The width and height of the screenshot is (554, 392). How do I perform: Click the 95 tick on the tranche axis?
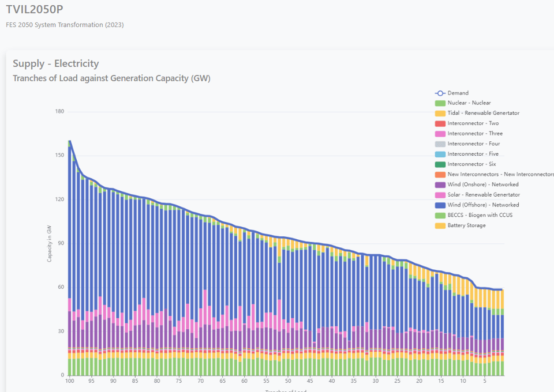pos(92,381)
